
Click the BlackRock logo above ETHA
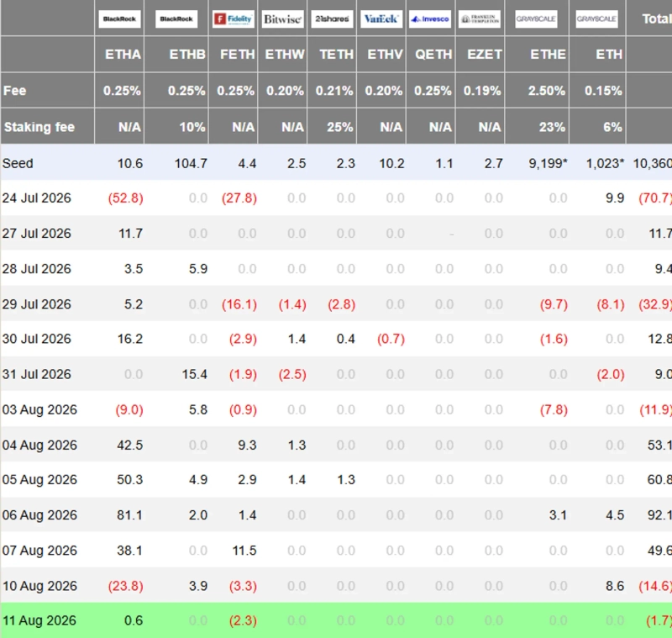click(x=119, y=18)
